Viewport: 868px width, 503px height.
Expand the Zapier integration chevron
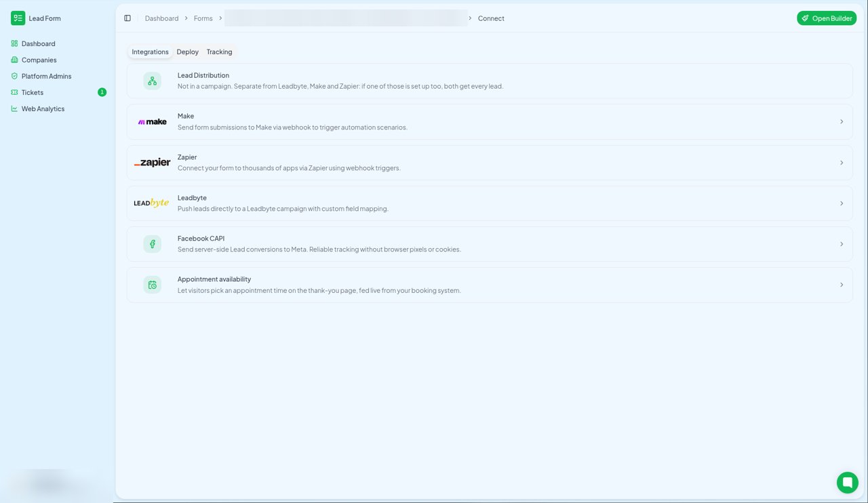(842, 163)
